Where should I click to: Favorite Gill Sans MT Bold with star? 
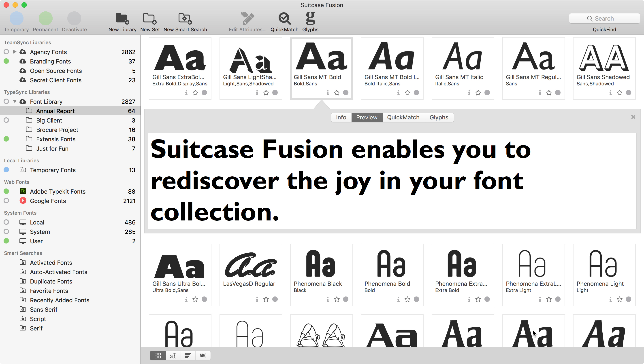pyautogui.click(x=337, y=93)
